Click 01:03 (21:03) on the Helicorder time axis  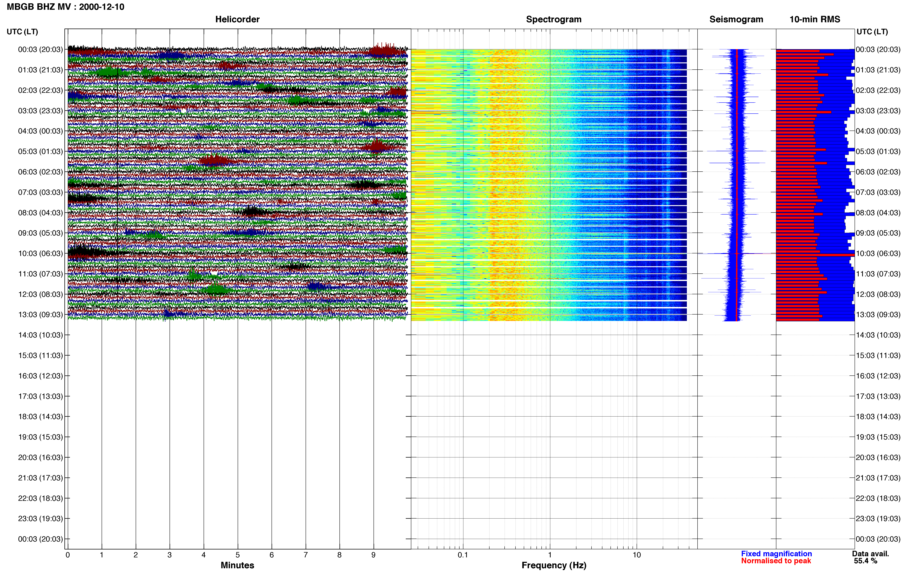click(x=41, y=70)
